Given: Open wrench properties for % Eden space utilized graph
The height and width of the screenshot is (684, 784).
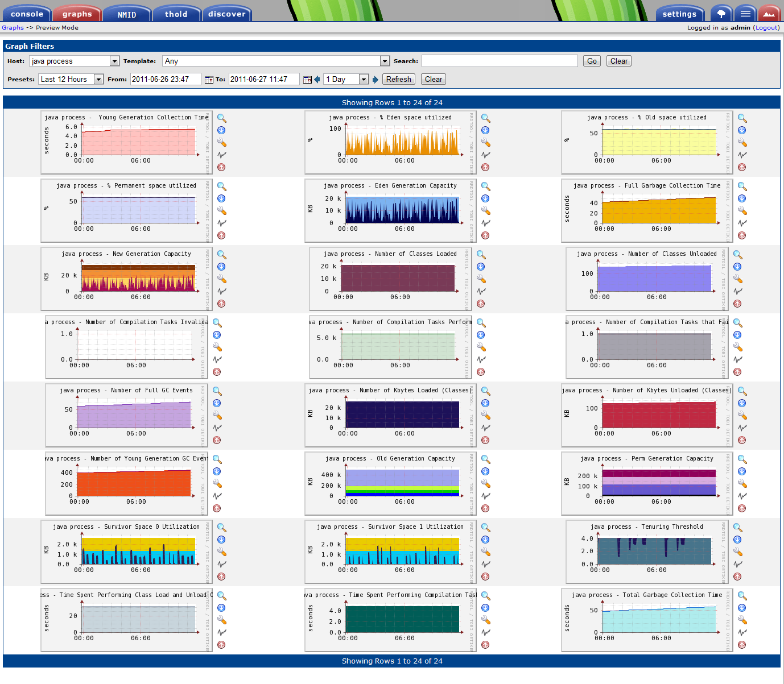Looking at the screenshot, I should click(x=486, y=142).
